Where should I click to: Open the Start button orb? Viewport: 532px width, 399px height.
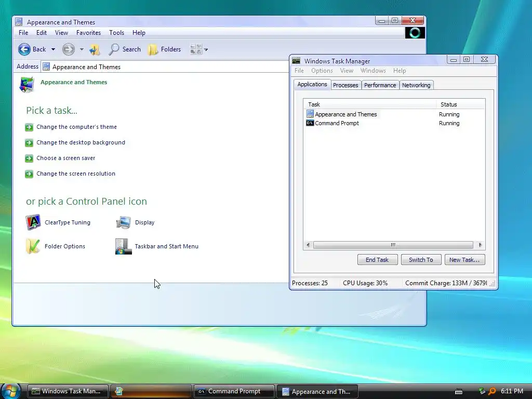[x=10, y=391]
